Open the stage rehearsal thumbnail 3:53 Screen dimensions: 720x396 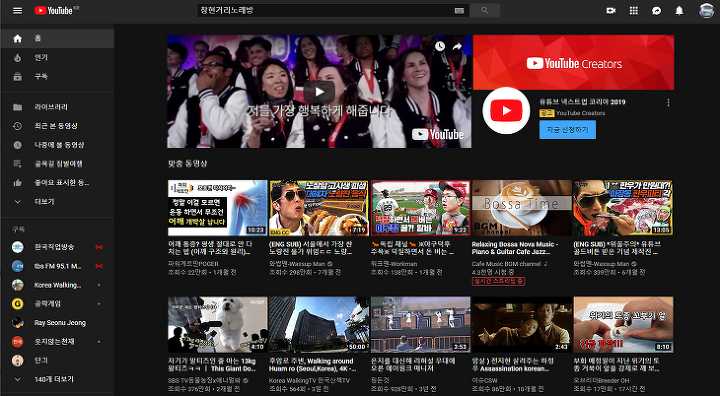coord(421,324)
